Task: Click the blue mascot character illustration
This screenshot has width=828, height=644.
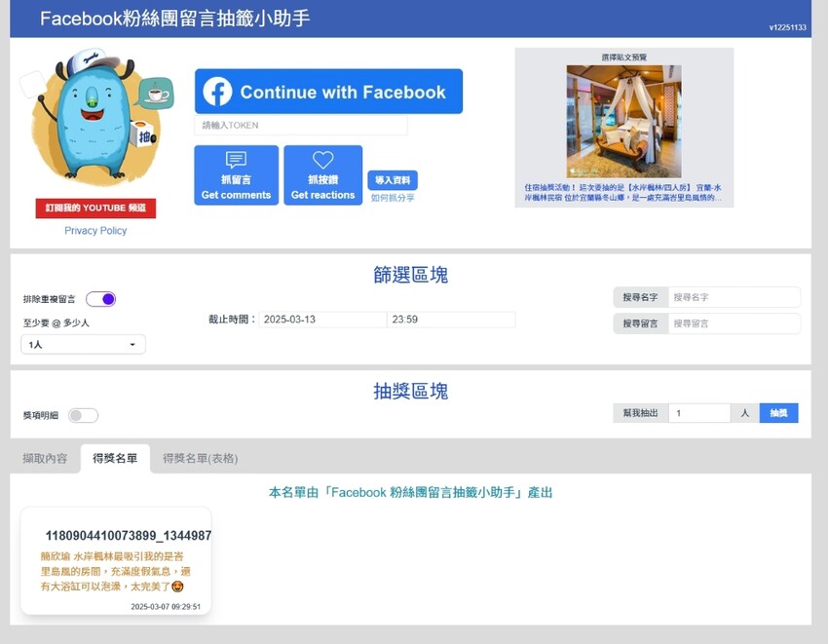Action: [94, 122]
